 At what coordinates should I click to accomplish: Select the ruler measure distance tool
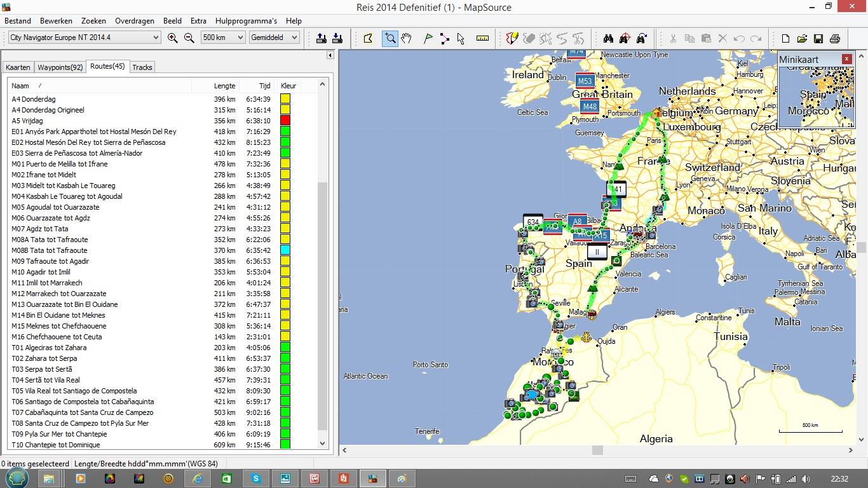482,39
